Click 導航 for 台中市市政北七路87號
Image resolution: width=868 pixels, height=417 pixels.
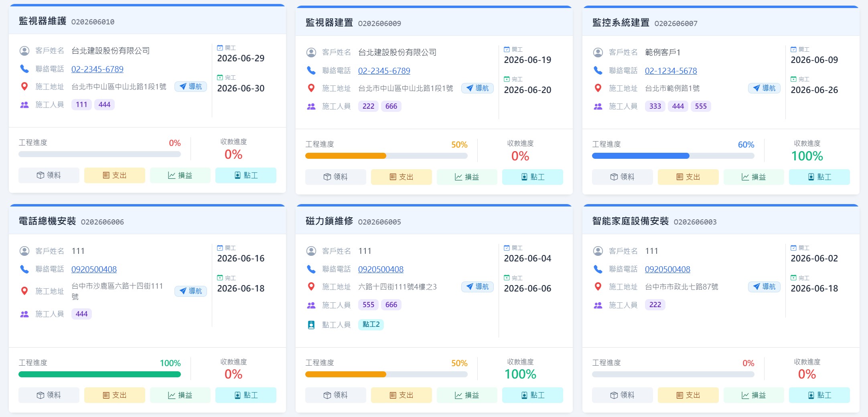coord(764,287)
